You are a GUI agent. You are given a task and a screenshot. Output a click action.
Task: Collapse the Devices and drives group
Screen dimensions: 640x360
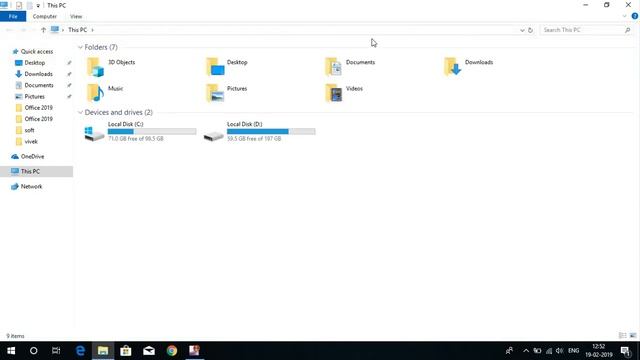(80, 112)
